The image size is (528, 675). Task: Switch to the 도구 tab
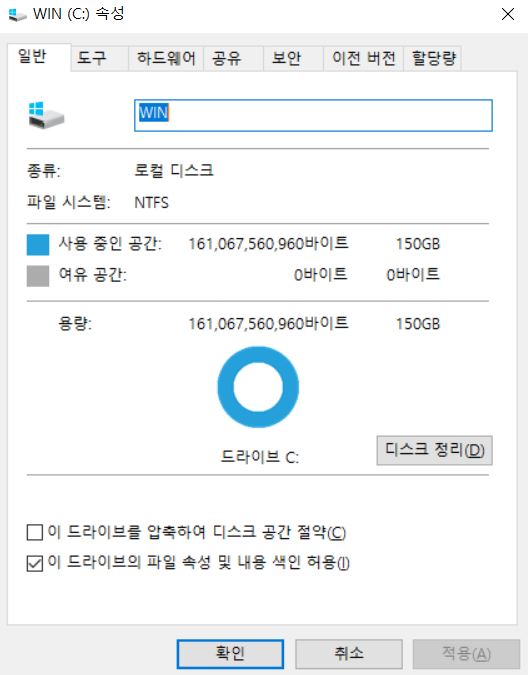click(x=99, y=58)
